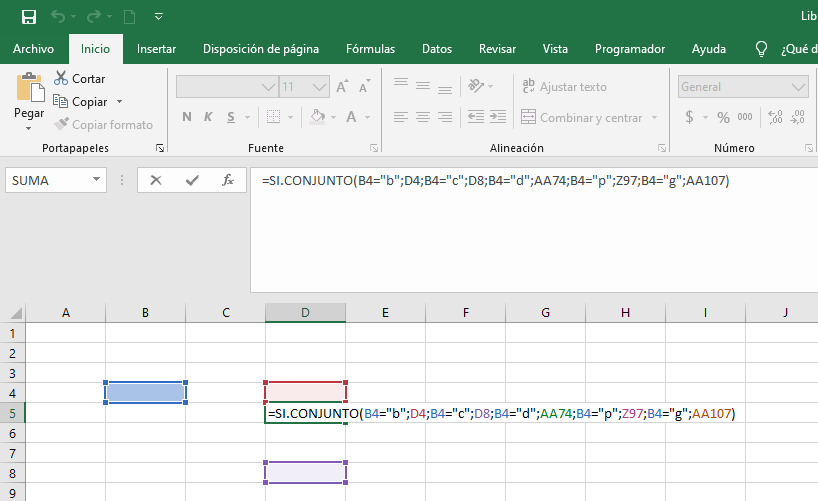The image size is (818, 501).
Task: Click the ¿Qué desea hacer? lightbulb icon
Action: pyautogui.click(x=761, y=49)
